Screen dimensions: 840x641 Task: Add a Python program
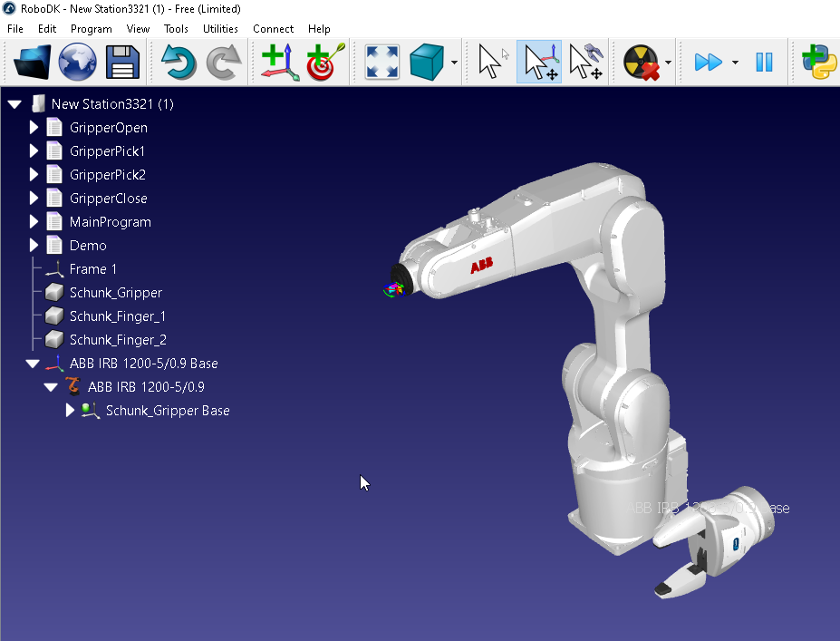pyautogui.click(x=820, y=63)
